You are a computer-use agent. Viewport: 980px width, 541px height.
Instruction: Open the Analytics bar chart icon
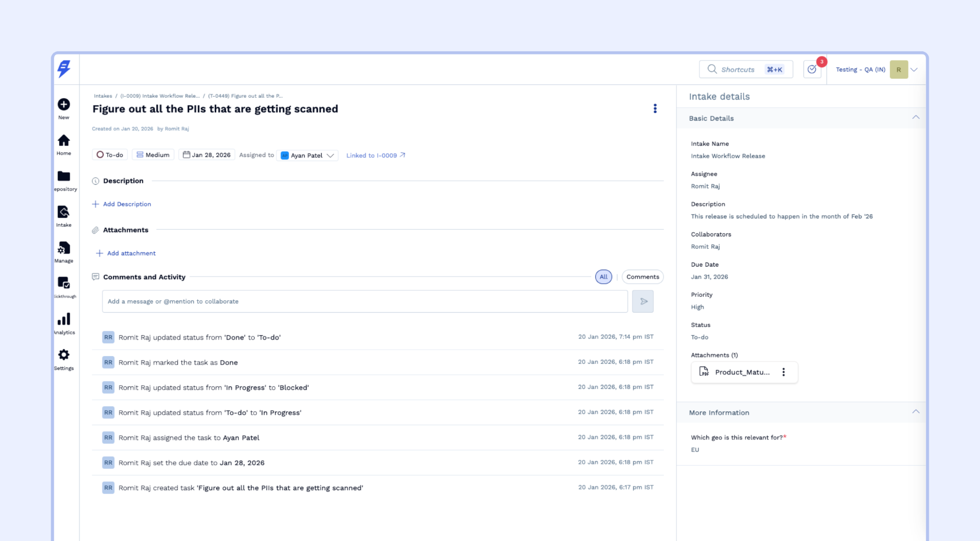pos(64,319)
